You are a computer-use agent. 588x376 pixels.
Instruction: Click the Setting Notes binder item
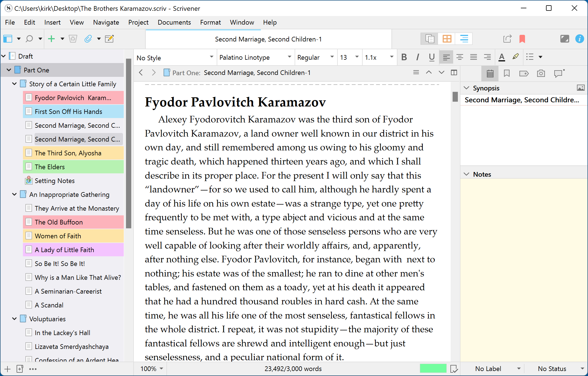click(x=54, y=181)
